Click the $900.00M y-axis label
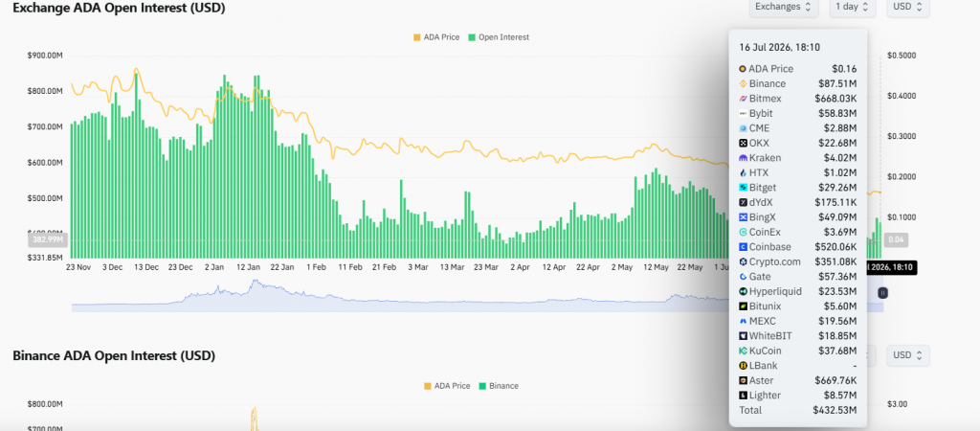Image resolution: width=980 pixels, height=431 pixels. (x=45, y=56)
